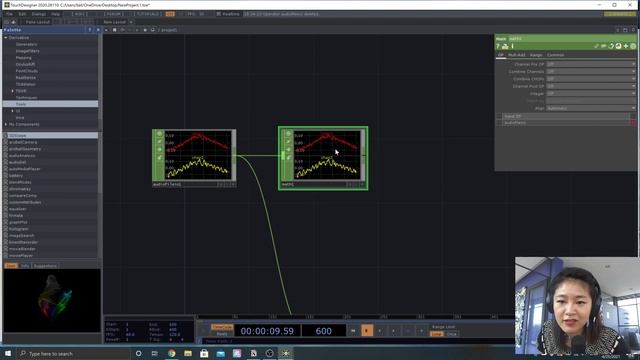Open operator help in parameter panel
Image resolution: width=640 pixels, height=360 pixels.
[x=498, y=46]
